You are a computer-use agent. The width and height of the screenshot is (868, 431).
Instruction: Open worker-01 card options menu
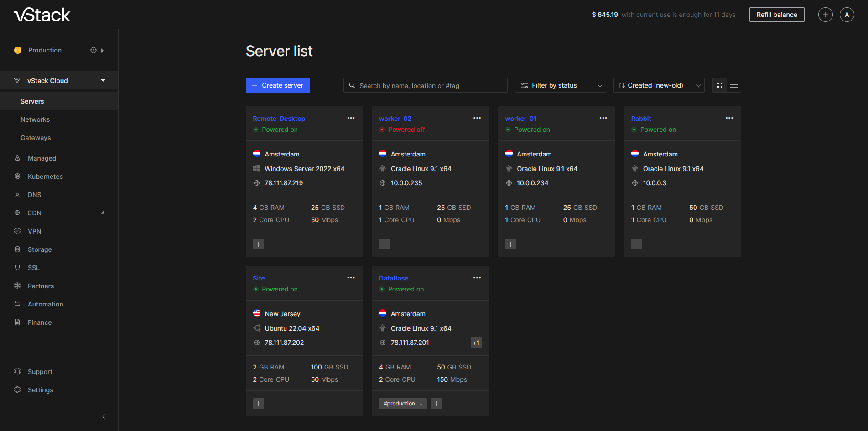tap(603, 118)
